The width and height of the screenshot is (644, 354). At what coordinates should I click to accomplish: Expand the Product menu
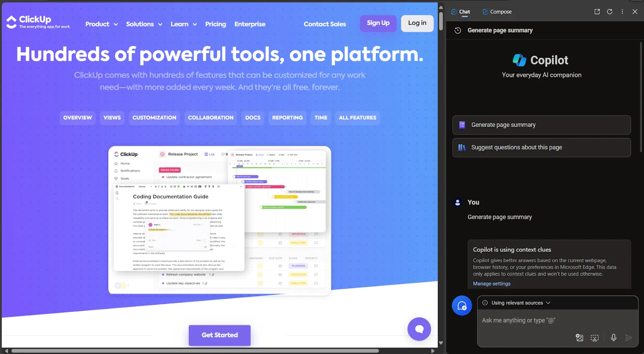click(x=101, y=24)
